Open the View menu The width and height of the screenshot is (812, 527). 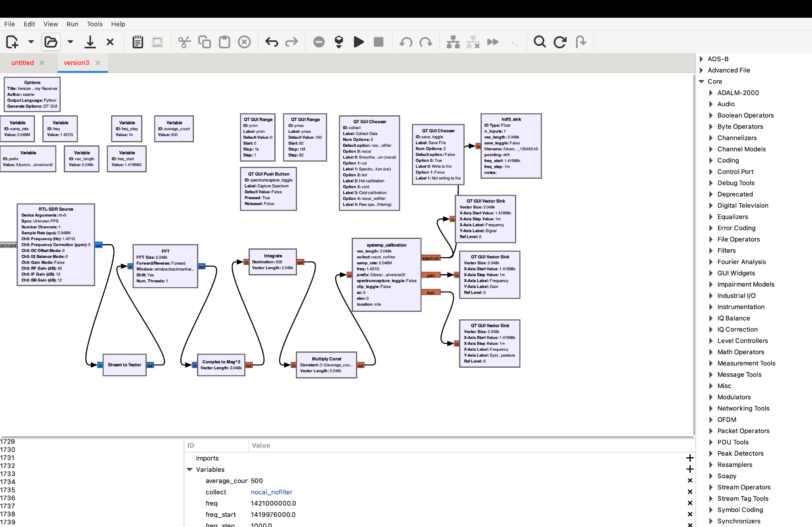click(51, 24)
